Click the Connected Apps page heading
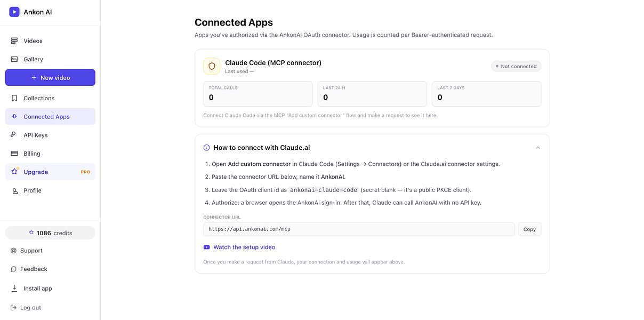Viewport: 644px width, 320px height. 234,22
